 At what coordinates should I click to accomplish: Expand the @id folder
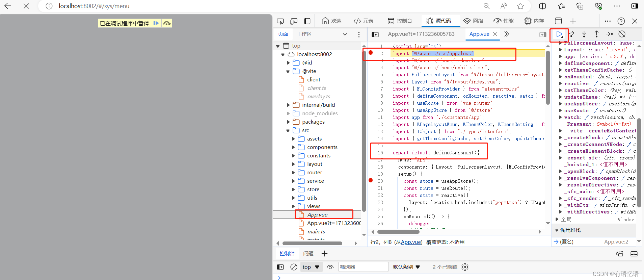point(288,63)
